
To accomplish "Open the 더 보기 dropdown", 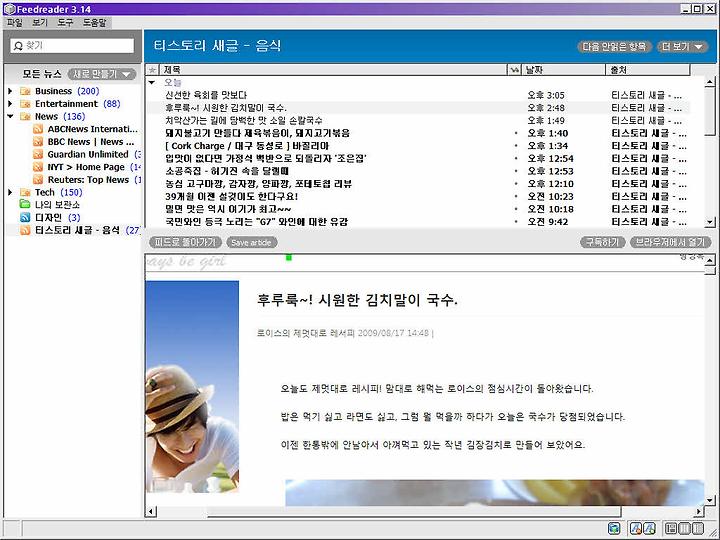I will 682,46.
